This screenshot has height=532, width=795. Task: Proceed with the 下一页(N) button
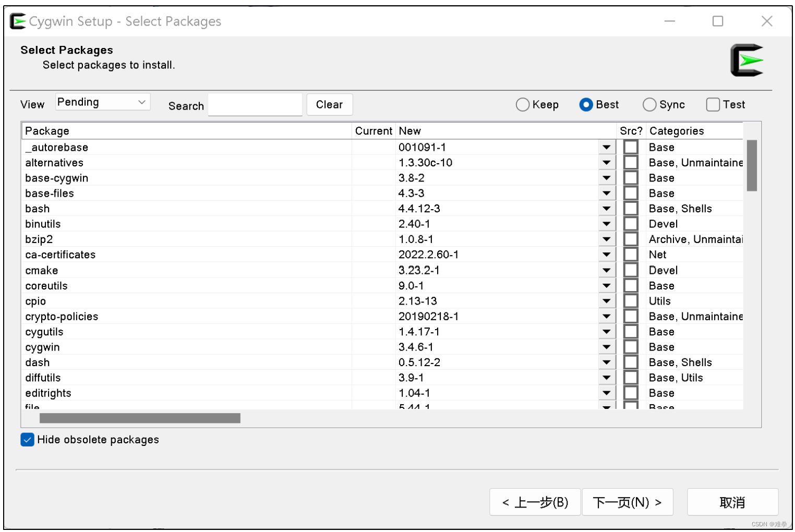[628, 502]
